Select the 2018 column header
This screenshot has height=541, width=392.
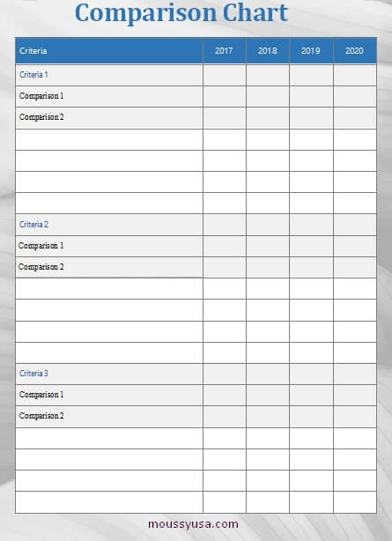(268, 51)
